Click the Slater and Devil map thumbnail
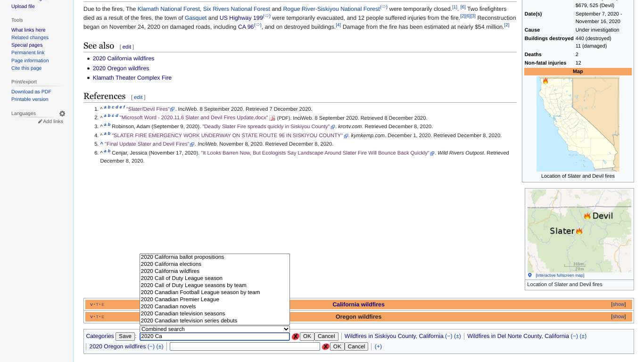The width and height of the screenshot is (644, 362). tap(579, 231)
